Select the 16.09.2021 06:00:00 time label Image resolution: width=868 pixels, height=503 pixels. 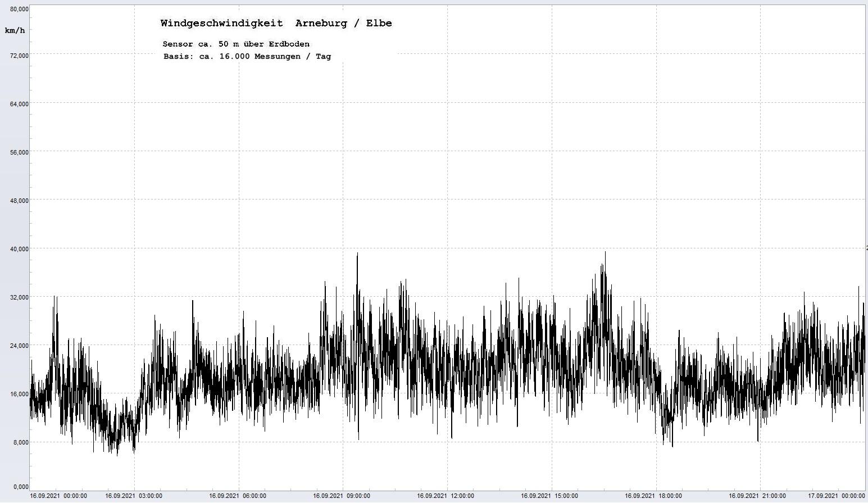tap(238, 496)
